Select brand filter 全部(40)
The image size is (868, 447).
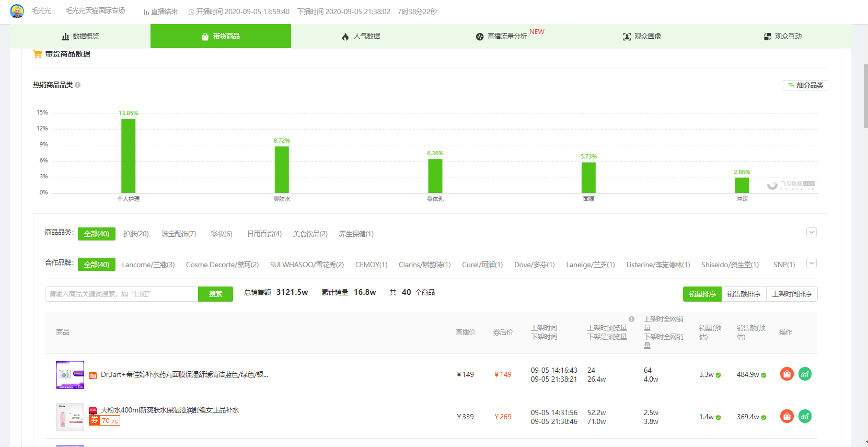click(x=97, y=265)
